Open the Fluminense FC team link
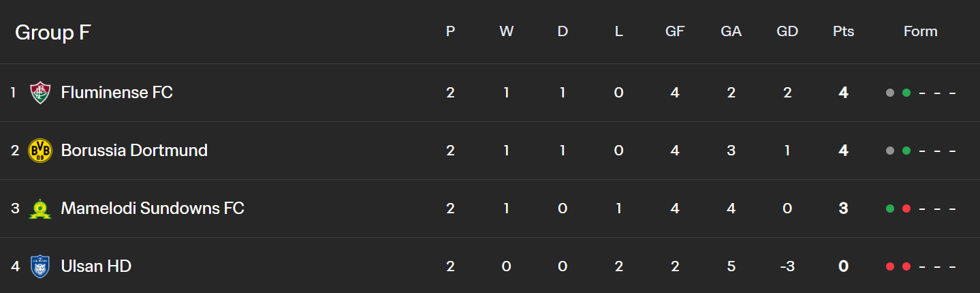Viewport: 980px width, 293px height. click(x=117, y=93)
